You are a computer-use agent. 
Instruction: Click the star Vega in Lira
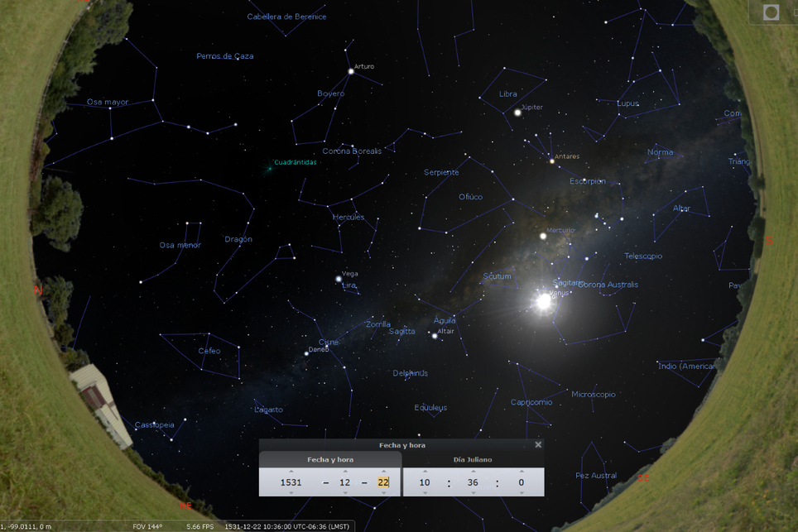point(339,279)
